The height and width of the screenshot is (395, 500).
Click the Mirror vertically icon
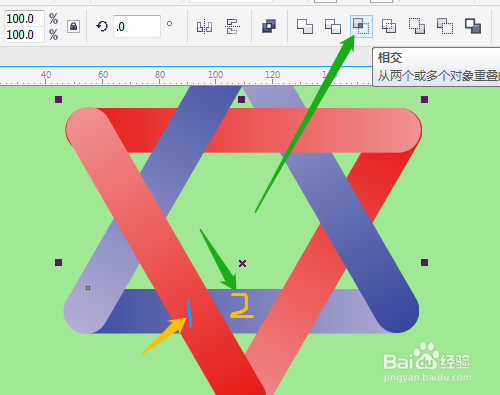[x=232, y=26]
